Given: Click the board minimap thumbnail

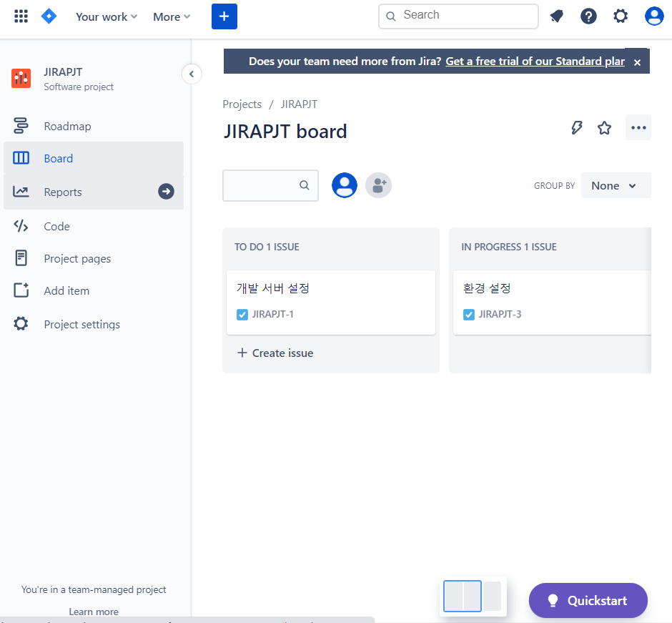Looking at the screenshot, I should click(x=473, y=596).
